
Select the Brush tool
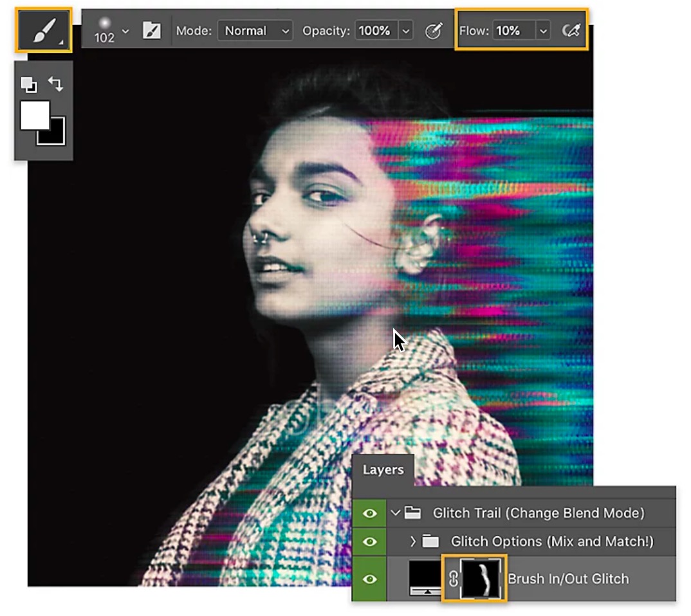(x=44, y=30)
